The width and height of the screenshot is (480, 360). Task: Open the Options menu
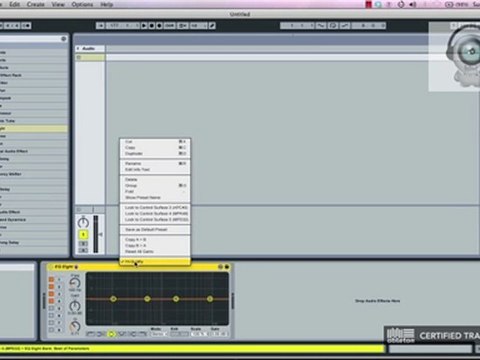[82, 5]
